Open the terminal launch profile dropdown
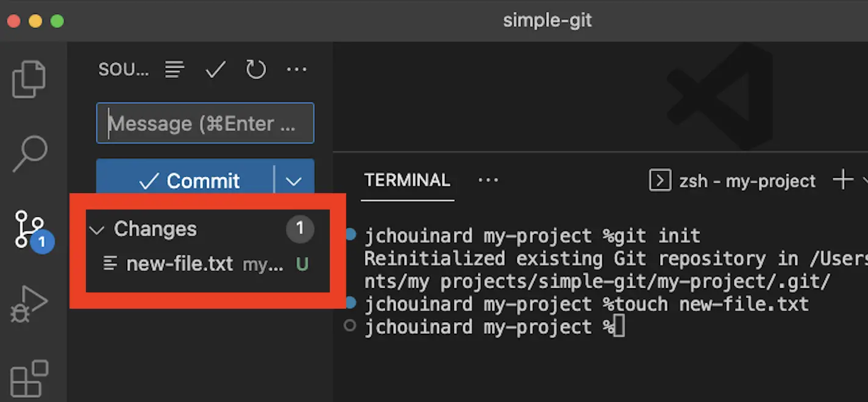The height and width of the screenshot is (402, 868). point(865,179)
